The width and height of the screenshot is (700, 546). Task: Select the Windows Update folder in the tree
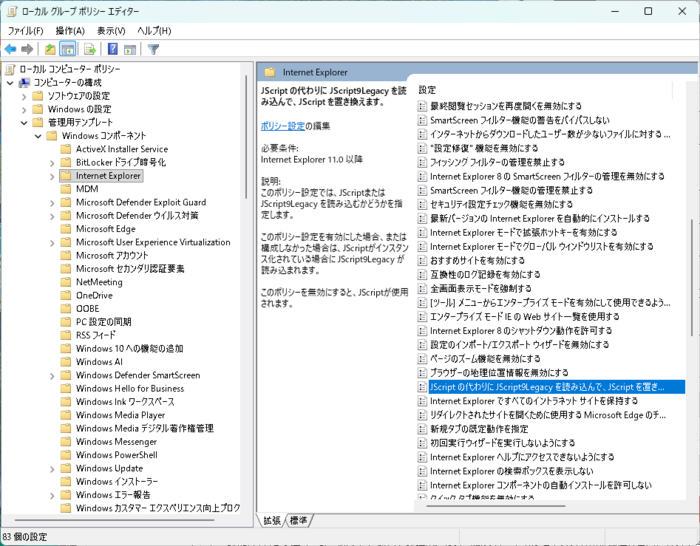(108, 468)
